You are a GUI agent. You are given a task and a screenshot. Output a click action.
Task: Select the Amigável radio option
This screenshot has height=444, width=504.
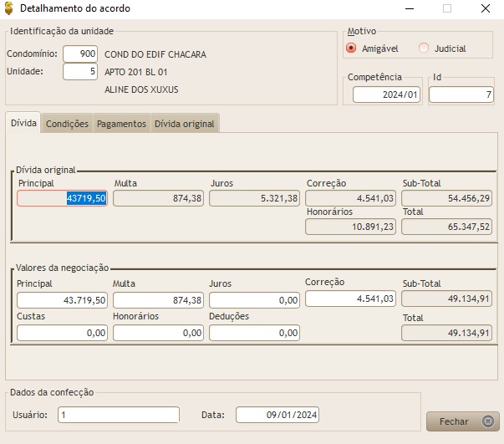pyautogui.click(x=352, y=48)
